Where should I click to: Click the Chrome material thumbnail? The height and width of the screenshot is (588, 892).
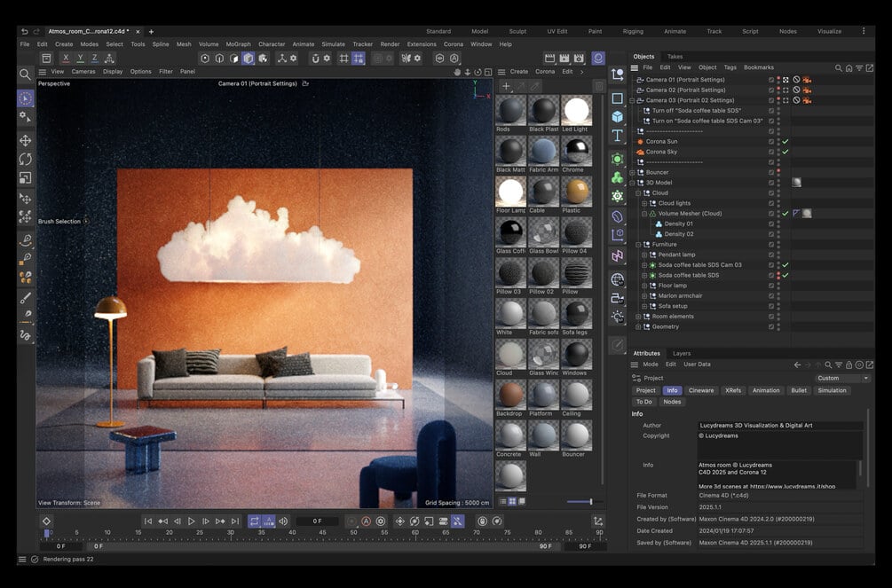pos(576,151)
